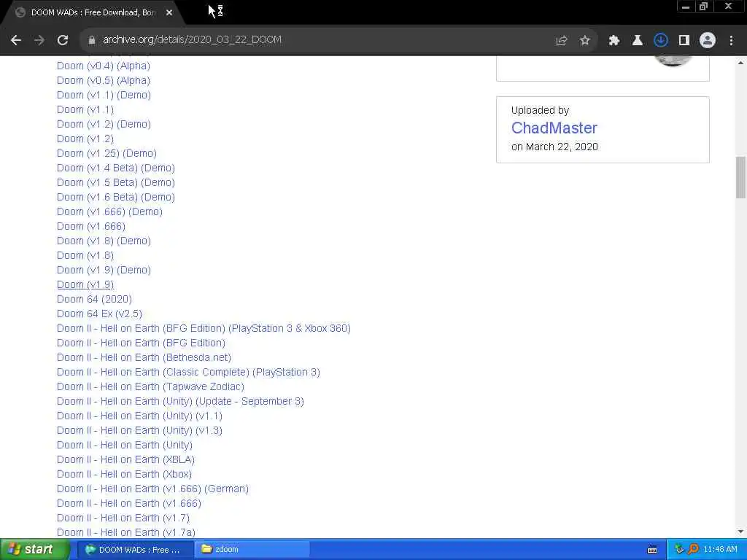Open the Doom 64 (2020) link

(x=94, y=299)
